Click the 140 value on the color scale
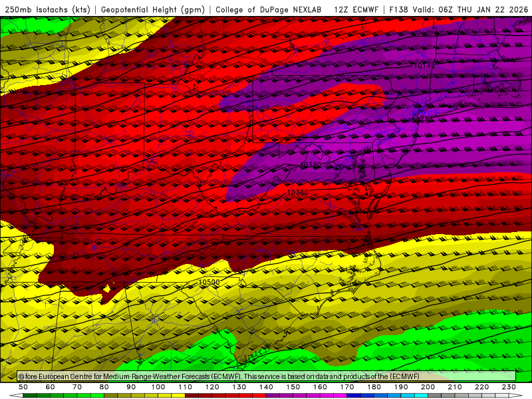This screenshot has height=399, width=532. coord(266,387)
